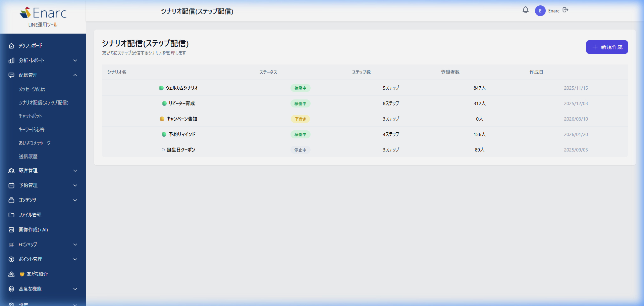The height and width of the screenshot is (306, 644).
Task: Click the Enarc user avatar circle
Action: point(540,11)
